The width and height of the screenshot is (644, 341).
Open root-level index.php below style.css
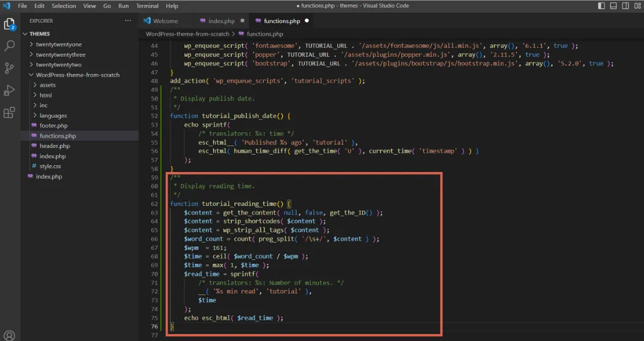pos(49,176)
